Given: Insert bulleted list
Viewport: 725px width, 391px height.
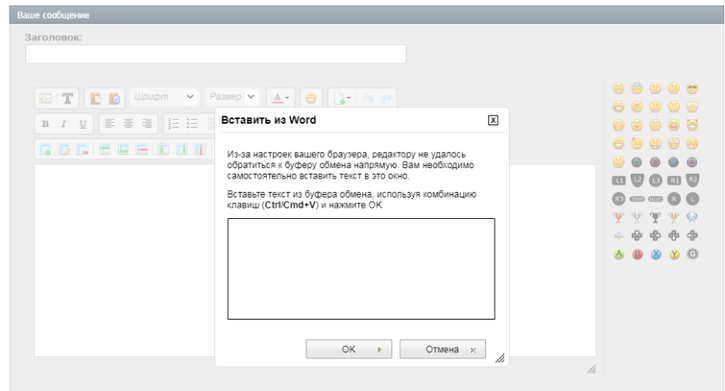Looking at the screenshot, I should tap(192, 124).
